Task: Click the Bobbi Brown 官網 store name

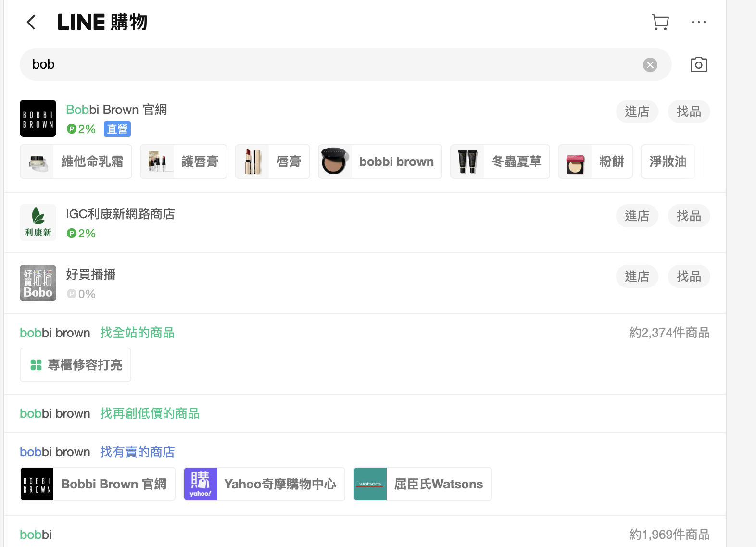Action: point(116,110)
